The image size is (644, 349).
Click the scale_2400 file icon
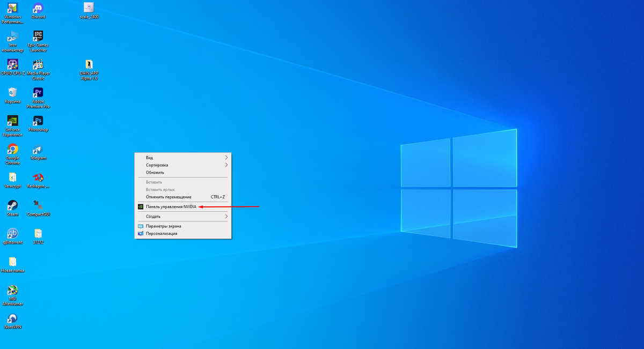tap(89, 11)
